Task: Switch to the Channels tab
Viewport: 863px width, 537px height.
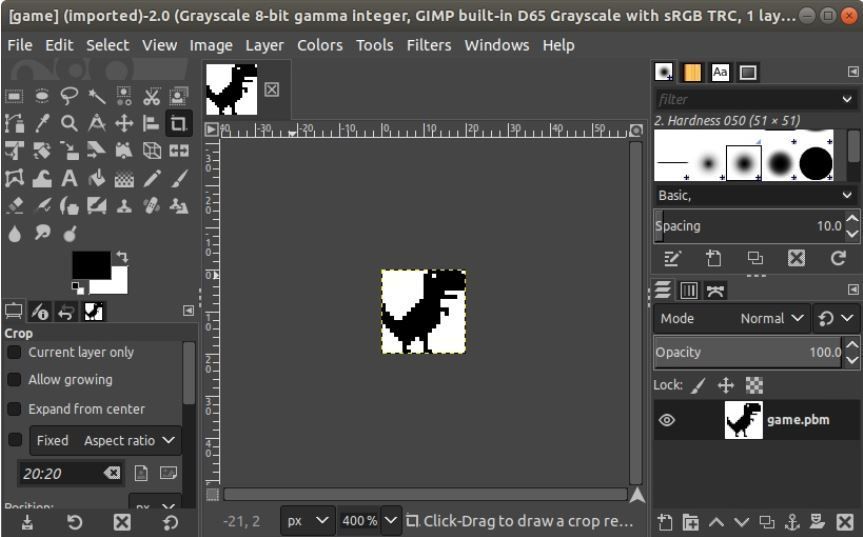Action: pyautogui.click(x=689, y=290)
